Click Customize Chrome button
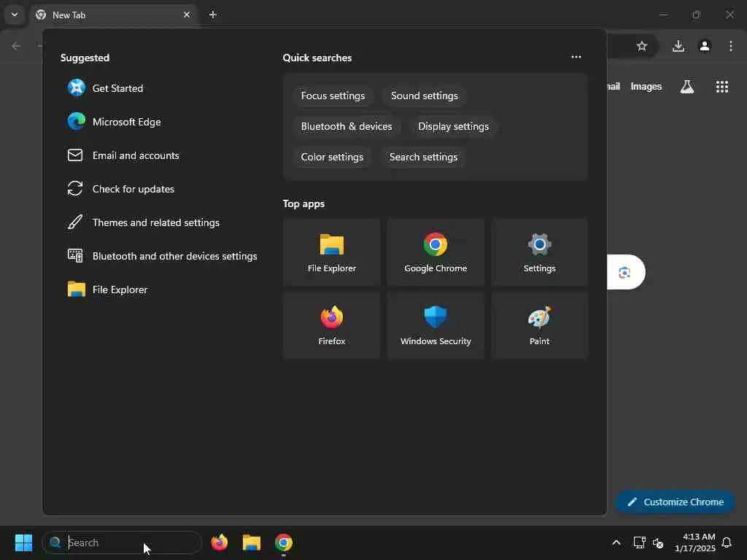 (x=675, y=502)
